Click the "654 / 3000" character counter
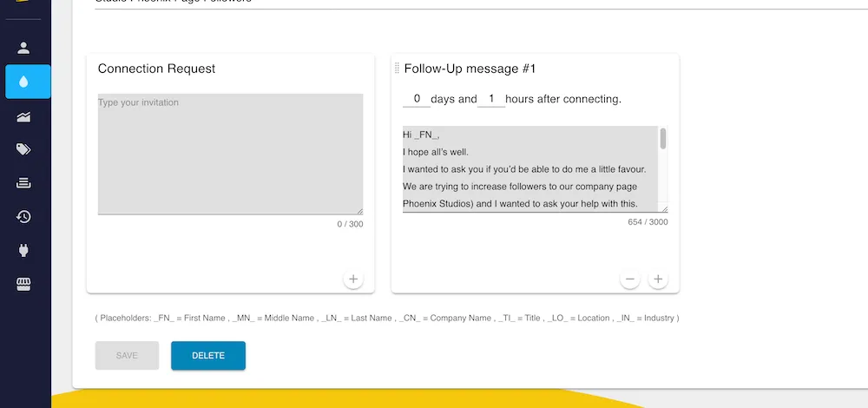The image size is (868, 408). tap(648, 222)
